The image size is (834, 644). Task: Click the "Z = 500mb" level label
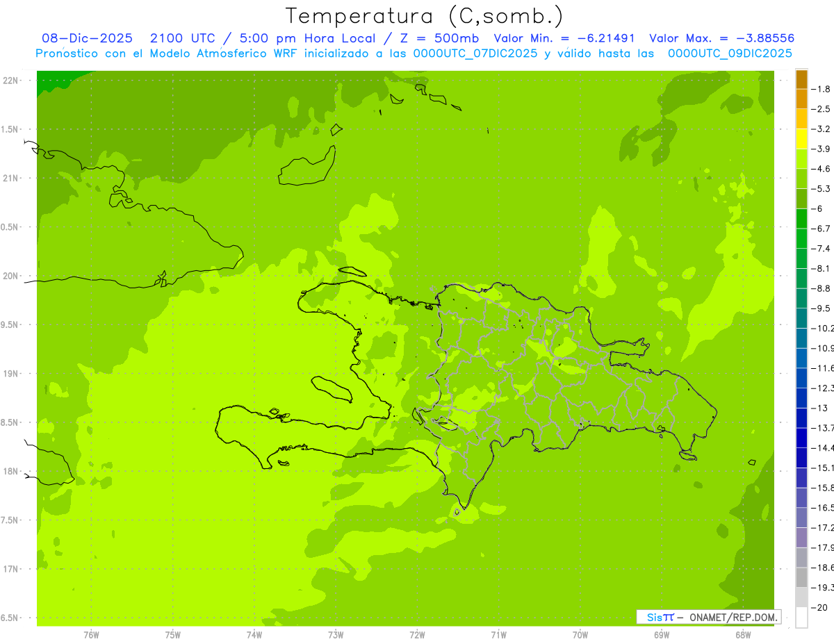coord(436,38)
